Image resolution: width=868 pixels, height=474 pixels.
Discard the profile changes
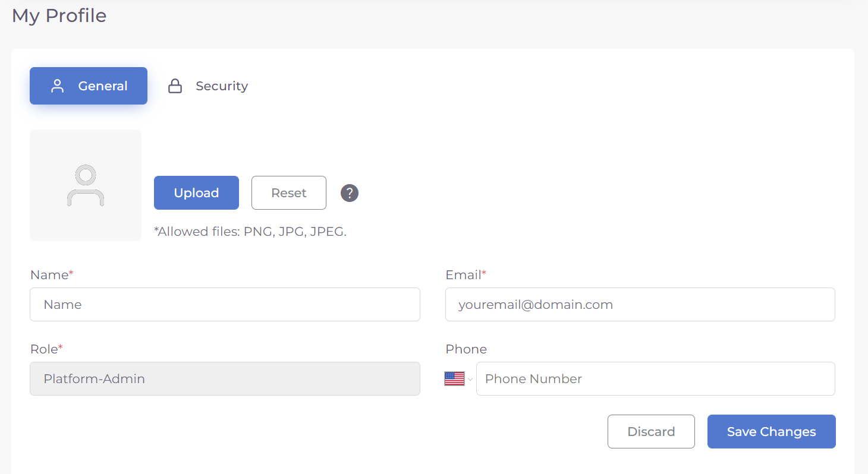tap(651, 432)
